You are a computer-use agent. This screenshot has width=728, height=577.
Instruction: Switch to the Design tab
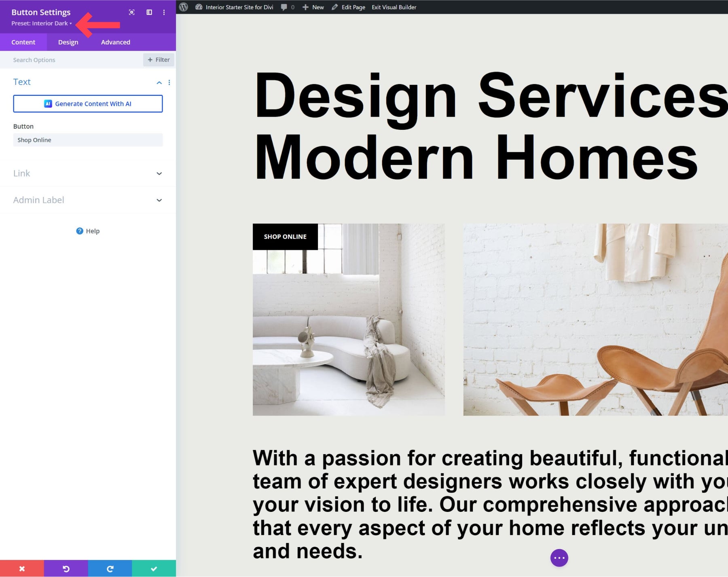[68, 42]
